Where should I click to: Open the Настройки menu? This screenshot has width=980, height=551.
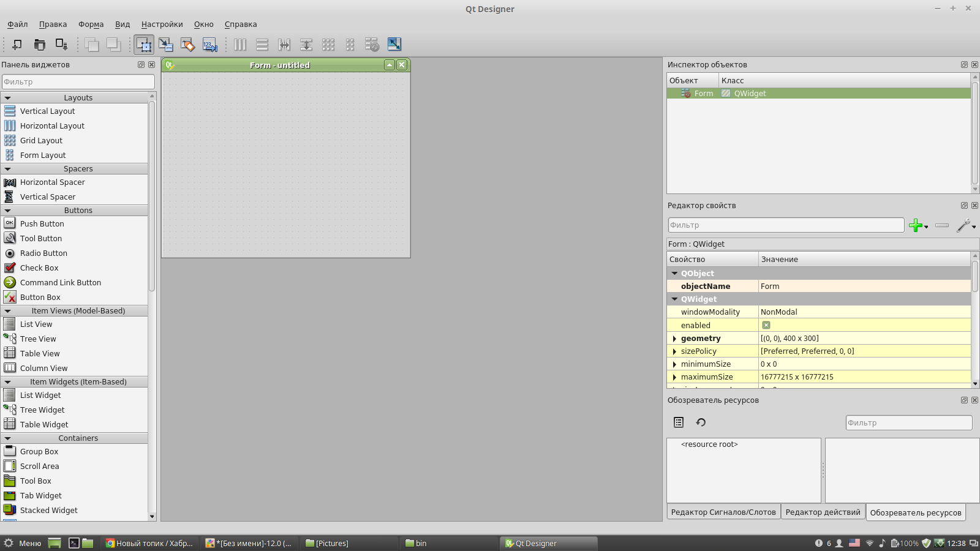tap(162, 24)
